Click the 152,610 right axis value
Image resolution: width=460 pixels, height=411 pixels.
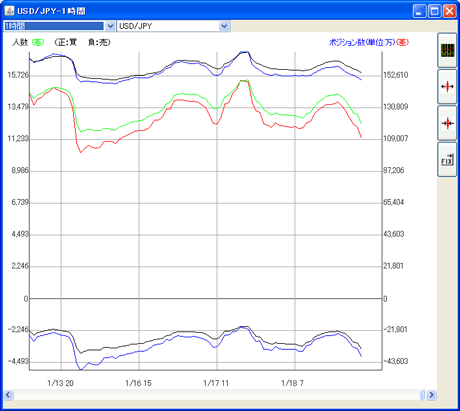[396, 75]
